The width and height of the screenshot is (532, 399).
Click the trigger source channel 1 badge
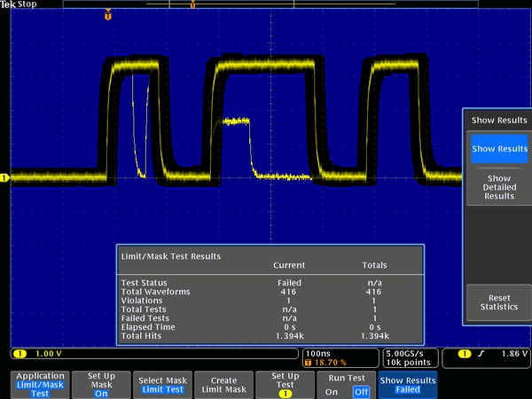tap(465, 355)
